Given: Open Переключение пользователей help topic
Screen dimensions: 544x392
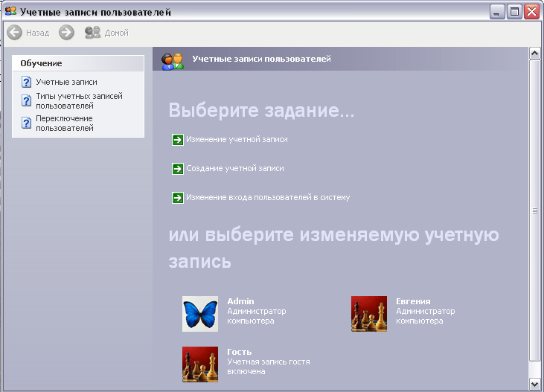Looking at the screenshot, I should [x=65, y=123].
